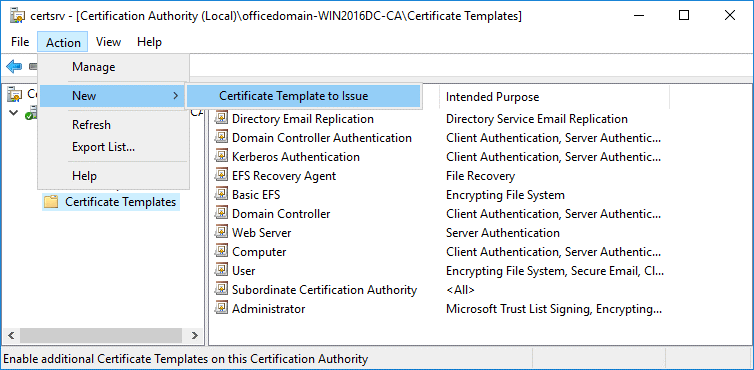
Task: Click the Certificate Templates folder icon
Action: [x=50, y=202]
